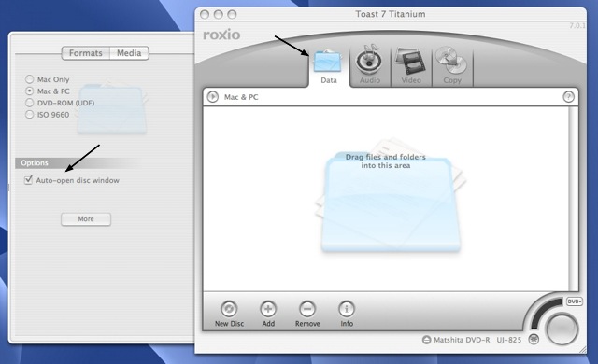This screenshot has height=364, width=598.
Task: Switch to the Copy tab
Action: click(x=452, y=65)
